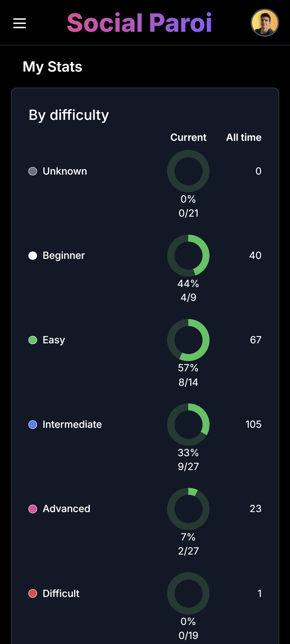Click the red Difficult difficulty dot
290x644 pixels.
click(33, 593)
